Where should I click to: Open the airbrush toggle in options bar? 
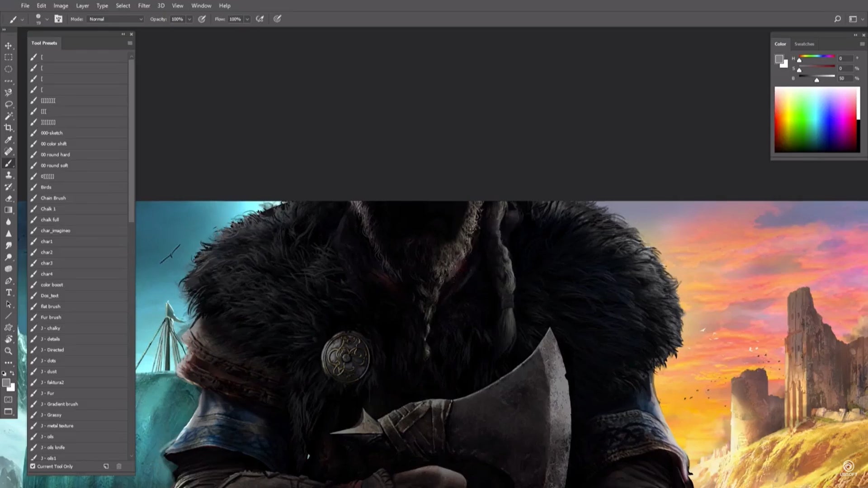260,19
